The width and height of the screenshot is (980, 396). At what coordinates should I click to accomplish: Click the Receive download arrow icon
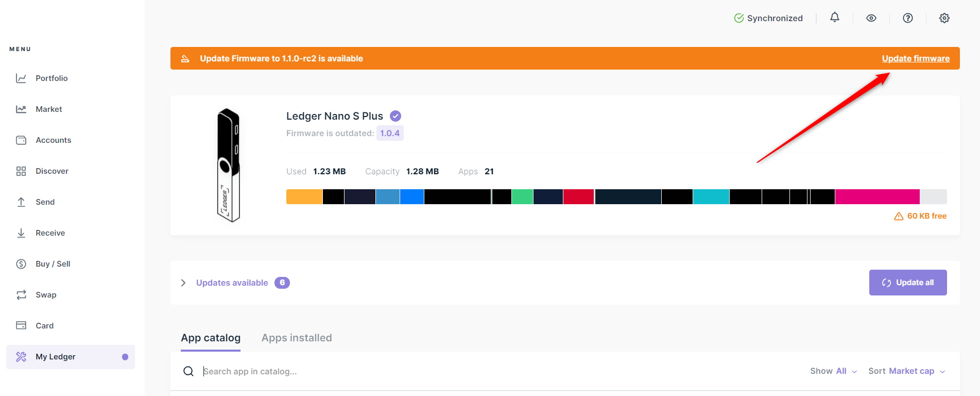[x=21, y=233]
